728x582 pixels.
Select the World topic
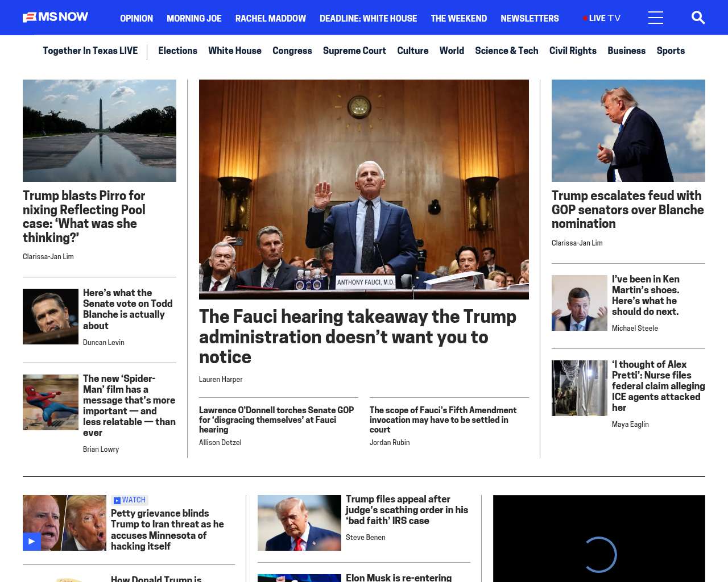point(452,51)
